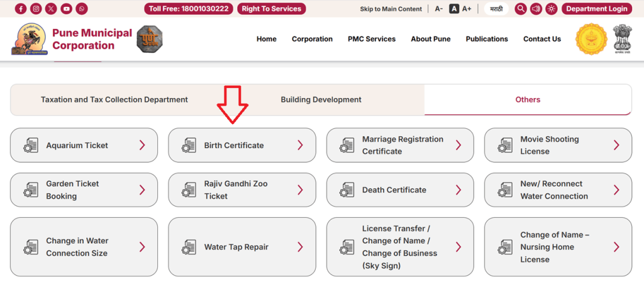Expand the Change of Name – Nursing Home License chevron
This screenshot has width=644, height=282.
616,246
